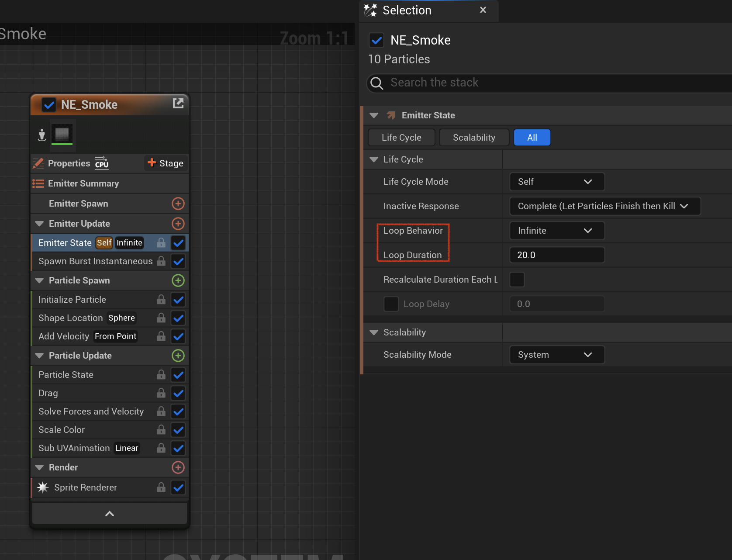Click the Properties pencil icon

point(38,163)
